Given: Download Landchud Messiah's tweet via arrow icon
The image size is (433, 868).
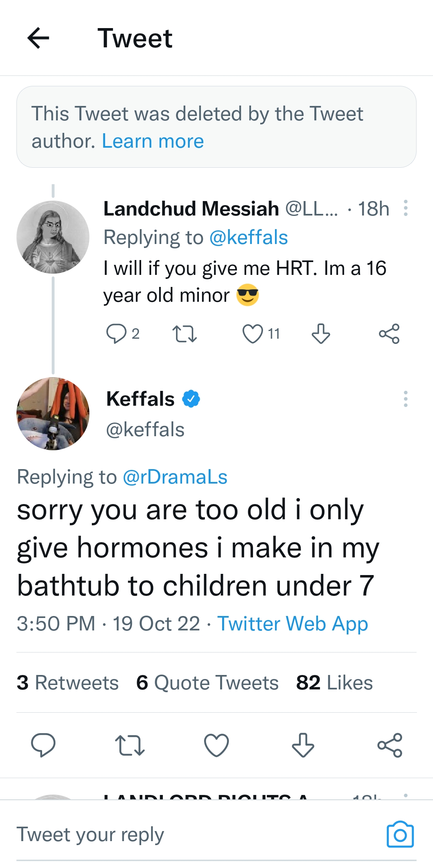Looking at the screenshot, I should pyautogui.click(x=321, y=334).
